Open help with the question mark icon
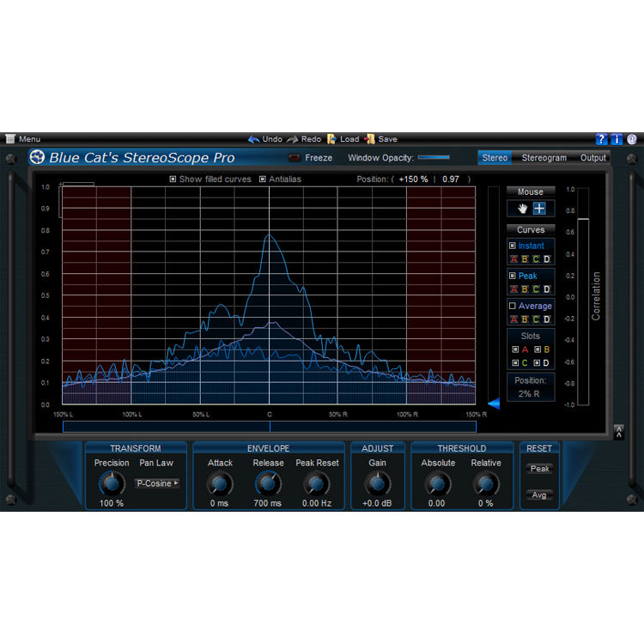 point(601,139)
